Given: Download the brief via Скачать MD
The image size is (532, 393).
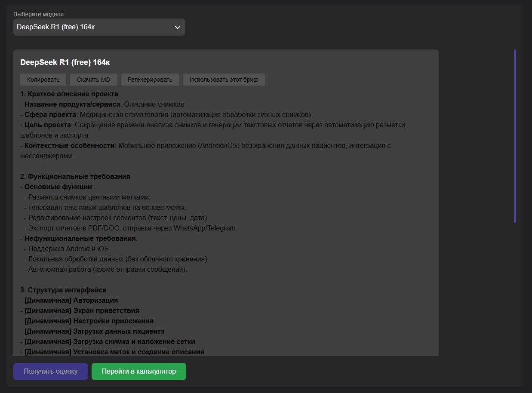Looking at the screenshot, I should click(93, 80).
